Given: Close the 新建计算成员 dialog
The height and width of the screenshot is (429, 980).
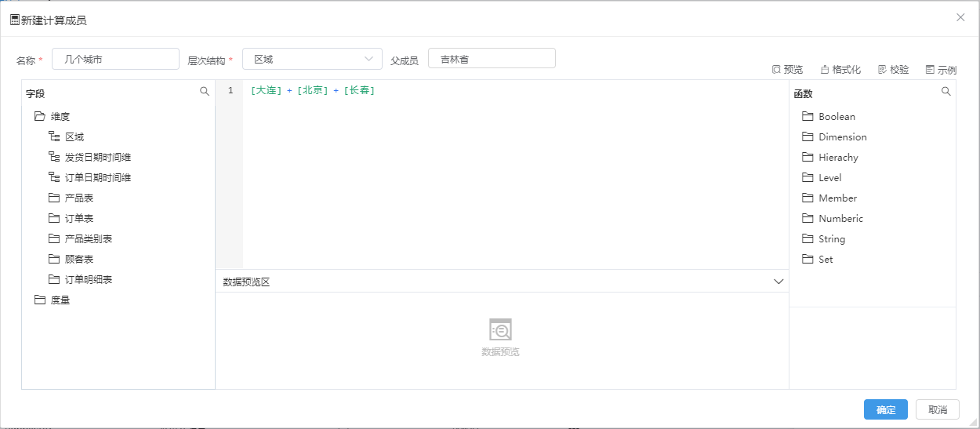Looking at the screenshot, I should 960,17.
